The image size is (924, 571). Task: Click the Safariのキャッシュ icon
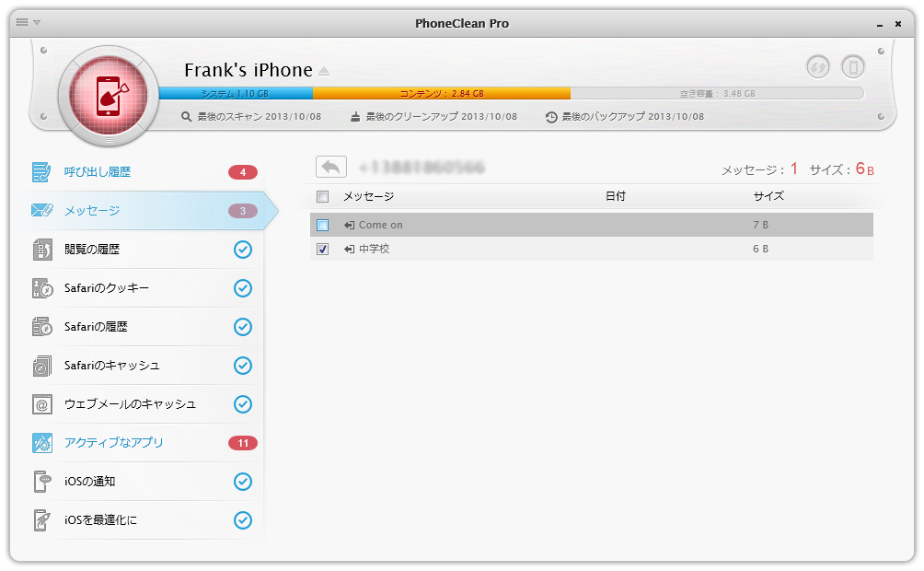(42, 366)
